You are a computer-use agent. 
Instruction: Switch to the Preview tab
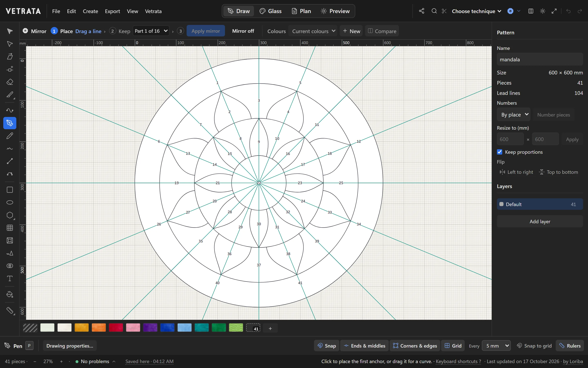[335, 11]
